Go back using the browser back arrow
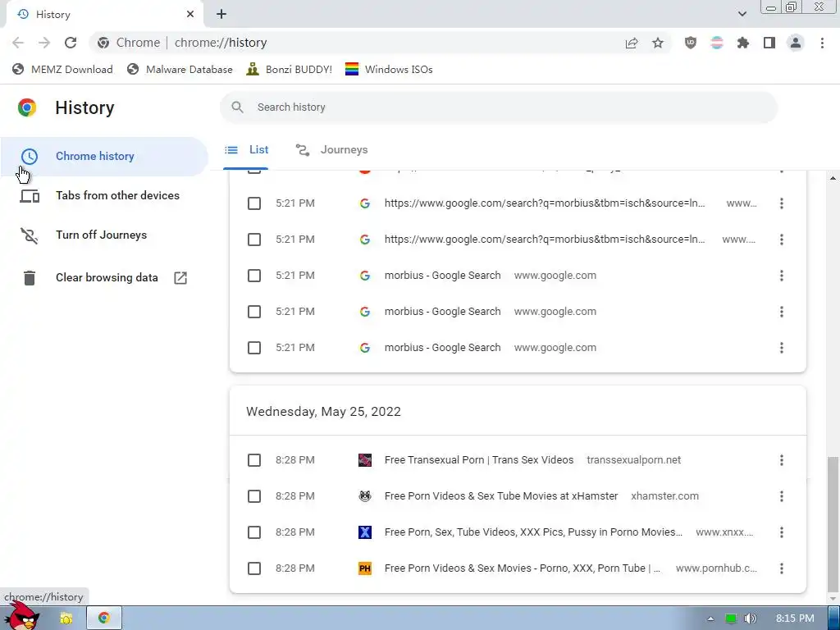This screenshot has height=630, width=840. [18, 43]
